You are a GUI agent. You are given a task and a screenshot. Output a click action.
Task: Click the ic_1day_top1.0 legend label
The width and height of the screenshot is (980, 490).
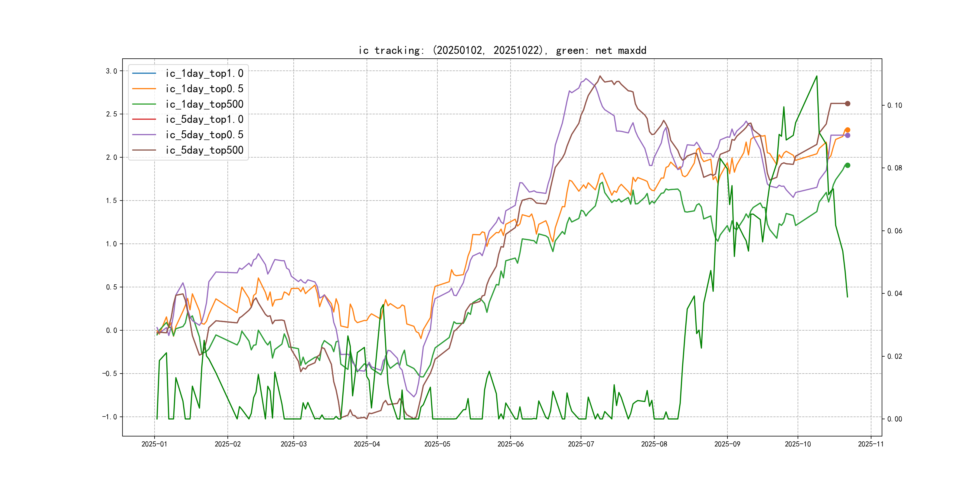[204, 73]
